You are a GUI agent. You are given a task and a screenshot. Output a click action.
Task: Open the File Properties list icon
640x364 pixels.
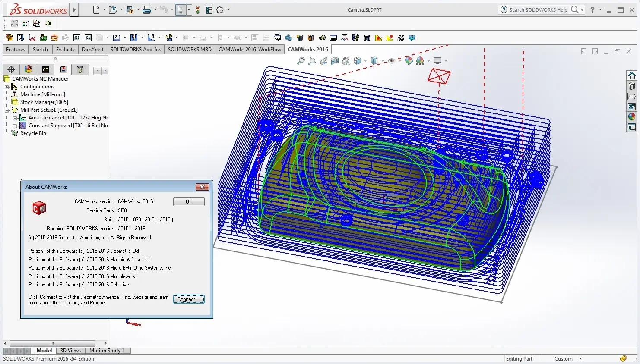tap(209, 10)
